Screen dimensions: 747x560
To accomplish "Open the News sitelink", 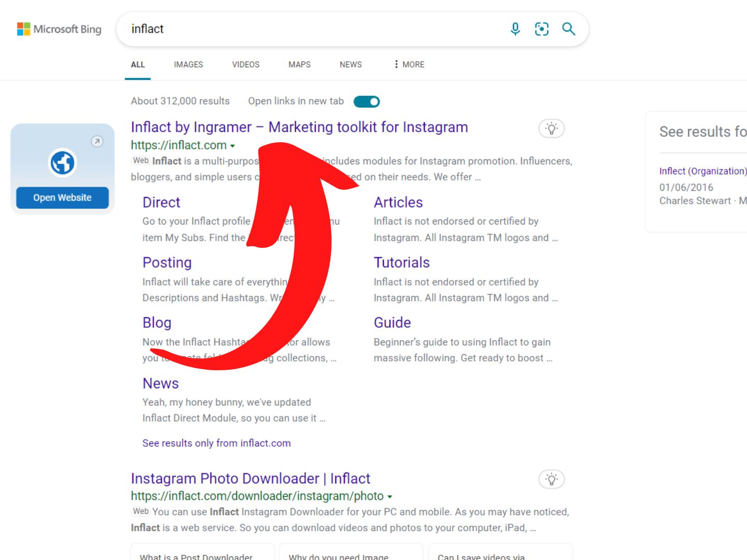I will 161,383.
